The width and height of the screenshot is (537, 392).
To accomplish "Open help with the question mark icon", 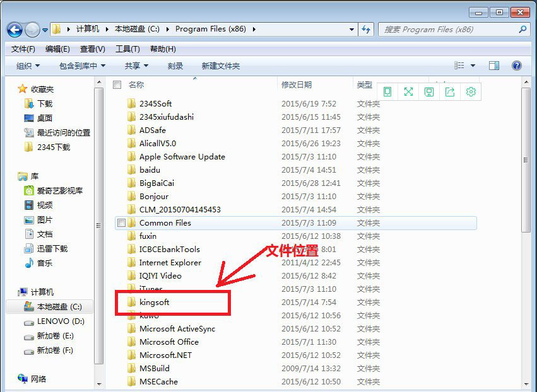I will pos(516,66).
